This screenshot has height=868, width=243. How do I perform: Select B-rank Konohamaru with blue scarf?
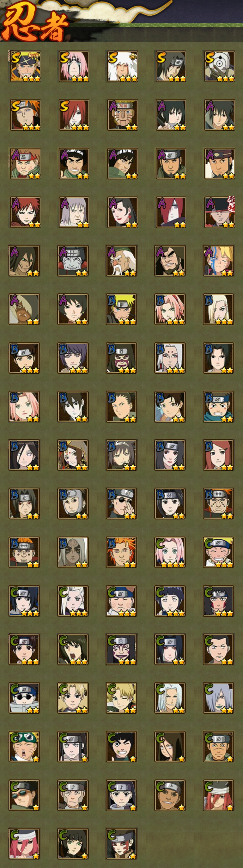[x=219, y=407]
